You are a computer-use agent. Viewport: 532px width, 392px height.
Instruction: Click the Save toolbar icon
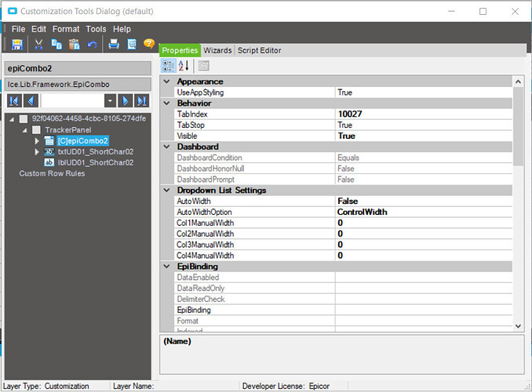pos(17,44)
